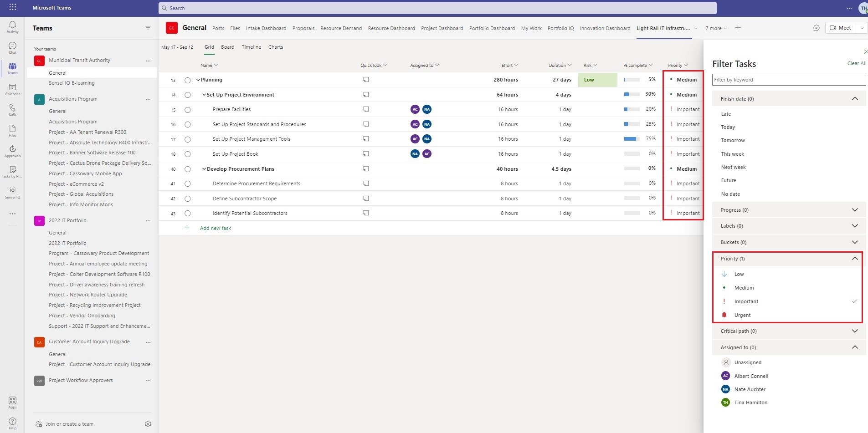Collapse Develop Procurement Plans subtasks
The height and width of the screenshot is (433, 868).
click(x=204, y=169)
